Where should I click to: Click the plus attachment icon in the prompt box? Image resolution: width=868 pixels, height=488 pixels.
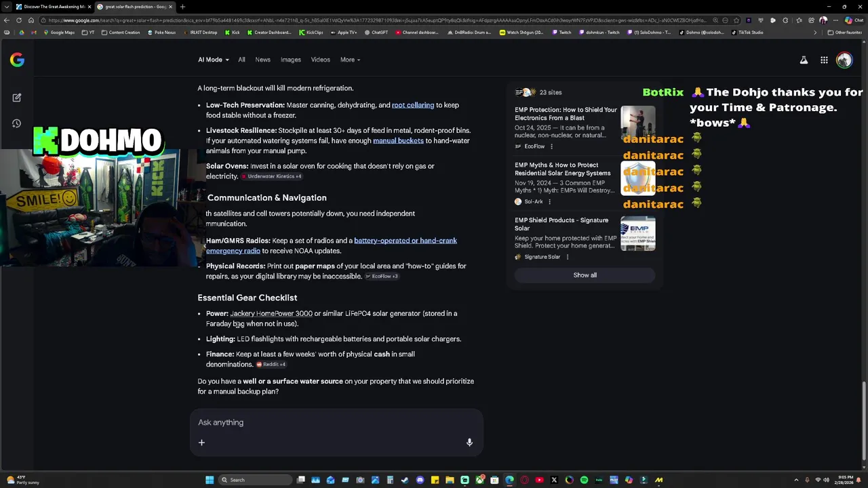(x=201, y=443)
